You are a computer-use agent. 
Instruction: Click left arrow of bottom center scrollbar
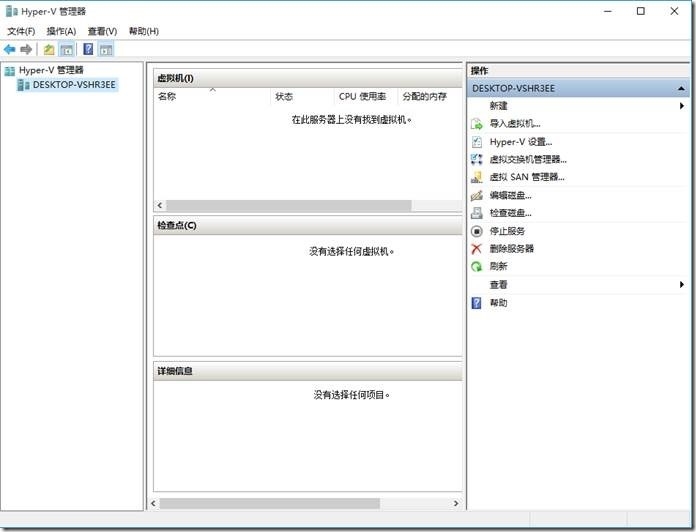[x=154, y=504]
